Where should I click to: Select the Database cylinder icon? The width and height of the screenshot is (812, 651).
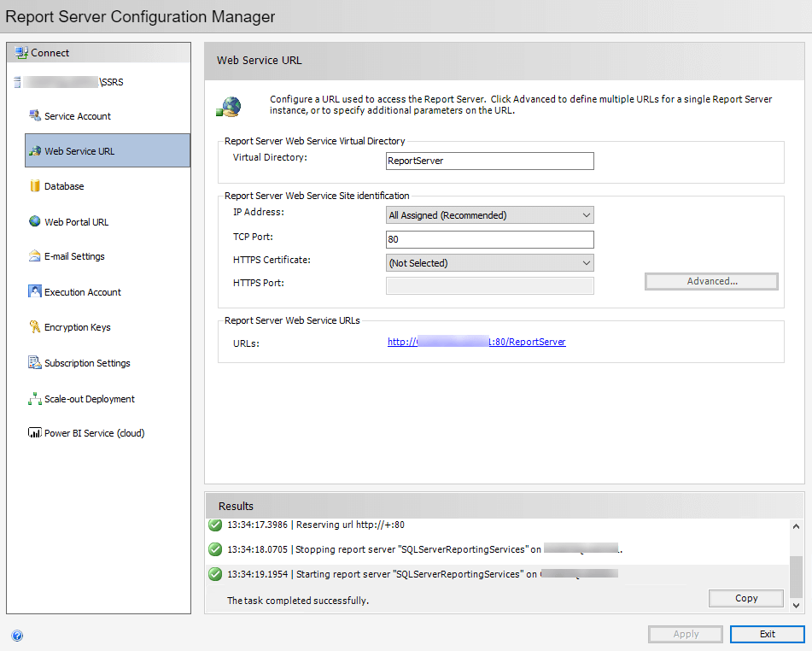pyautogui.click(x=34, y=186)
